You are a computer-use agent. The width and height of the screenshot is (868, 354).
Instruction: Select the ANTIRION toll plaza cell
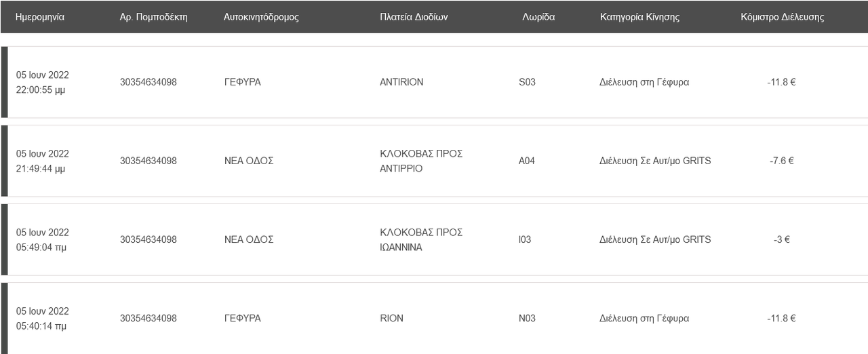[401, 82]
